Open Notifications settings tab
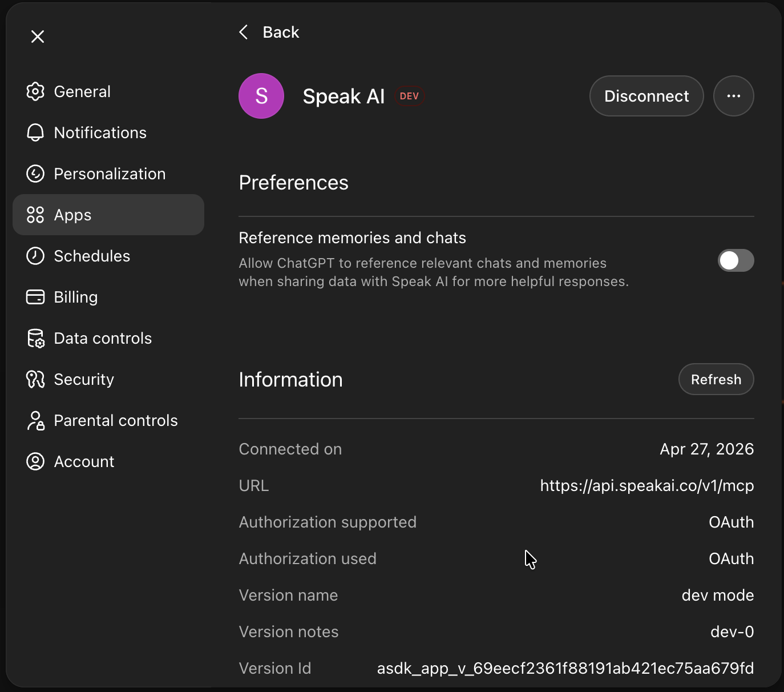784x692 pixels. pyautogui.click(x=108, y=132)
